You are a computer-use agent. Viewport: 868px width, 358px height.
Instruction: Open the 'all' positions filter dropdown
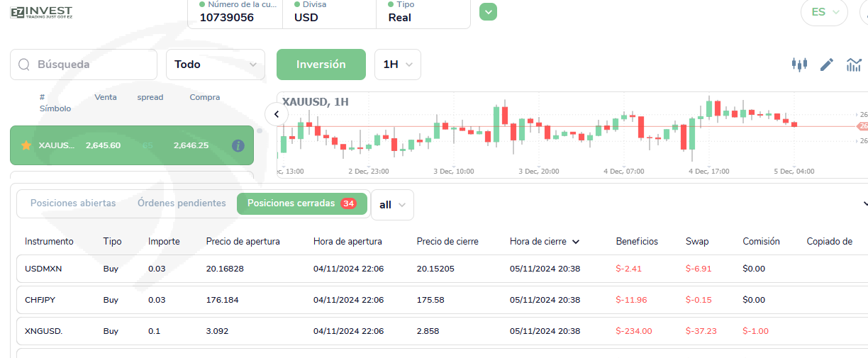392,204
